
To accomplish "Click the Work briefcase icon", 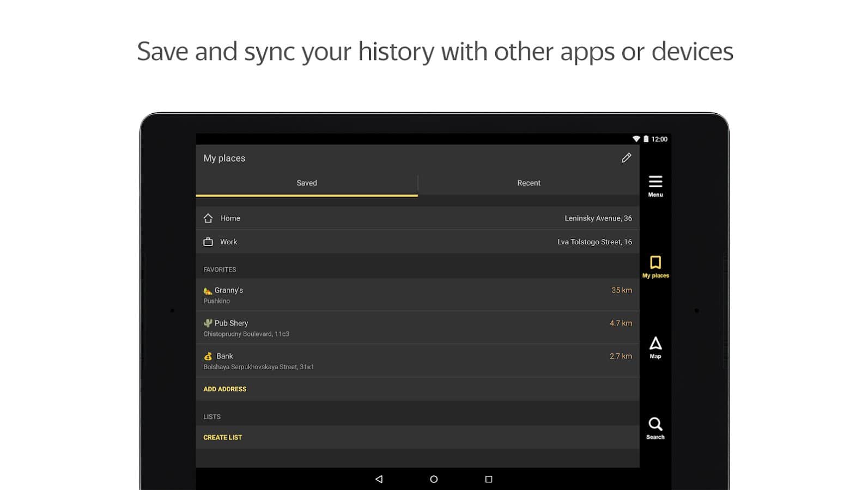I will [208, 242].
